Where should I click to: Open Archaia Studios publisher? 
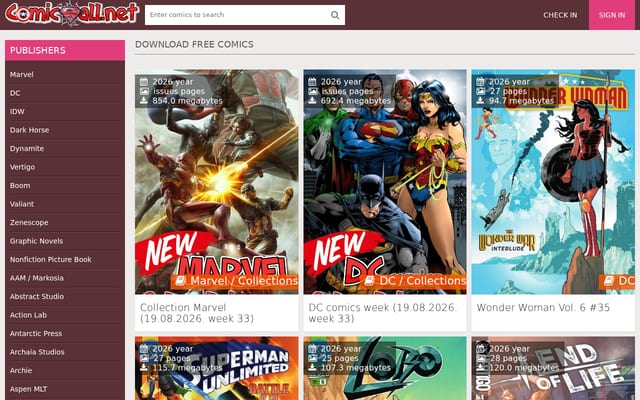[x=37, y=352]
